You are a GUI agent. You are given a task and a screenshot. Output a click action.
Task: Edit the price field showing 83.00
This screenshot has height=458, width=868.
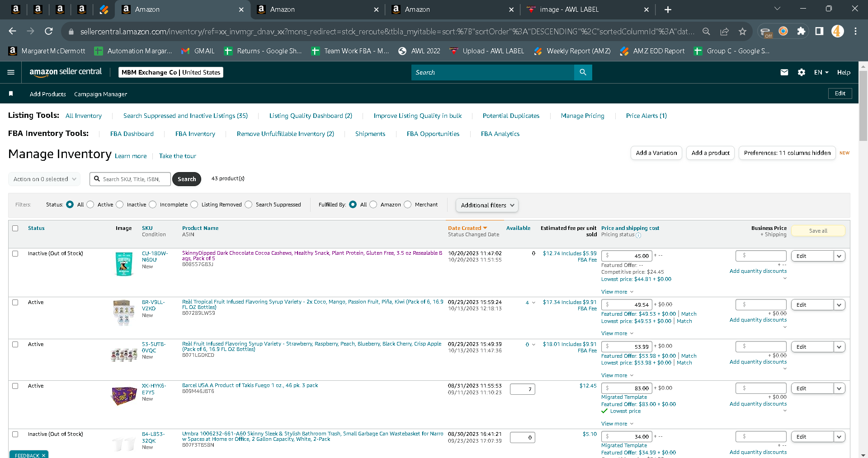click(x=627, y=388)
